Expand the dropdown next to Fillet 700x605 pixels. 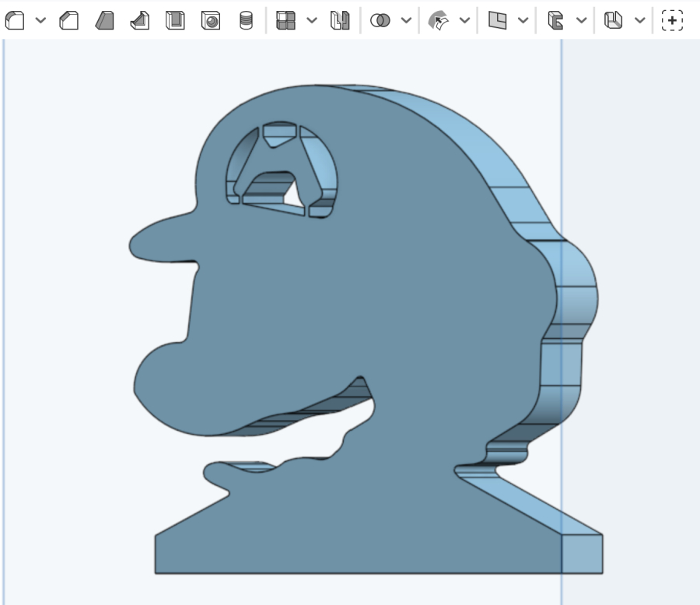pyautogui.click(x=40, y=21)
